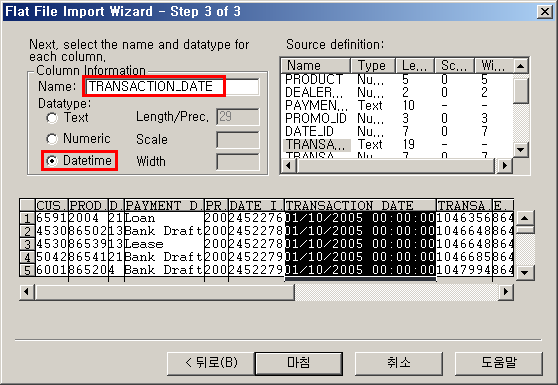558x385 pixels.
Task: Click the Width field
Action: [238, 162]
